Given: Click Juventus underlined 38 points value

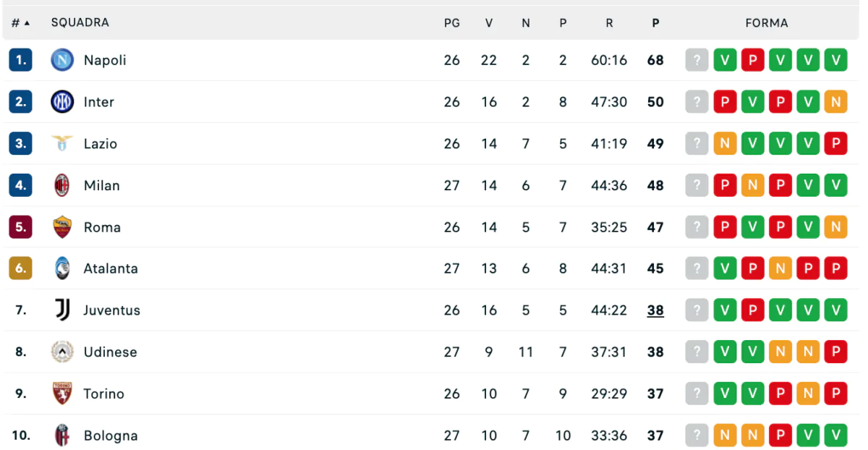Looking at the screenshot, I should [655, 310].
